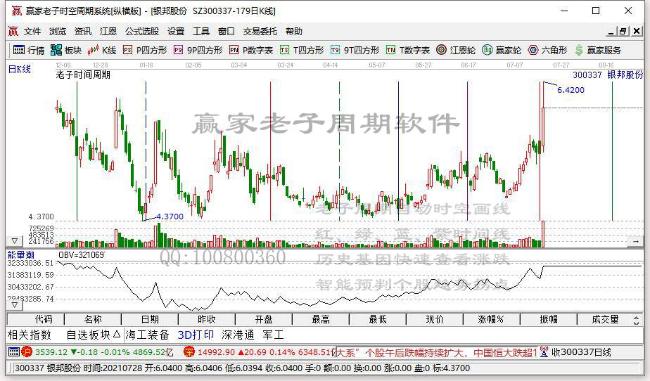Viewport: 650px width, 381px height.
Task: Close the inner chart document window
Action: (x=638, y=31)
